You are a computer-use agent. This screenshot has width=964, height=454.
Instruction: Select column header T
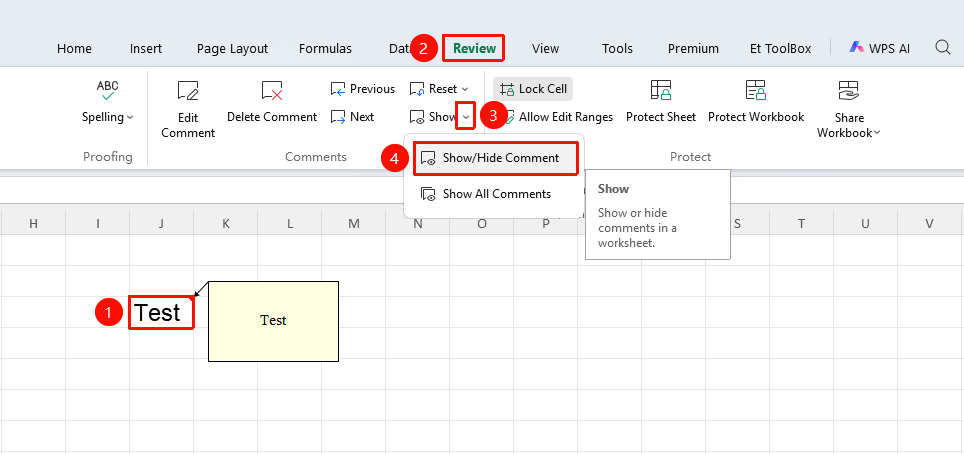pos(801,223)
